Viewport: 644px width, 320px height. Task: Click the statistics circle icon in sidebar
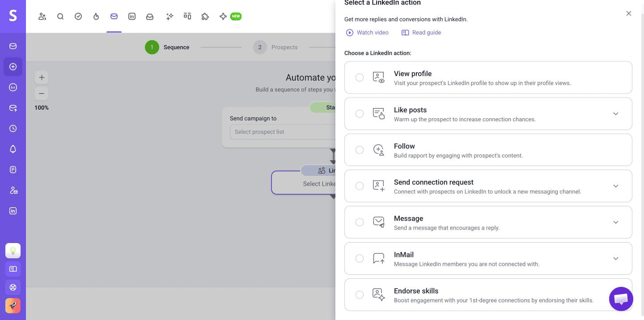coord(13,87)
